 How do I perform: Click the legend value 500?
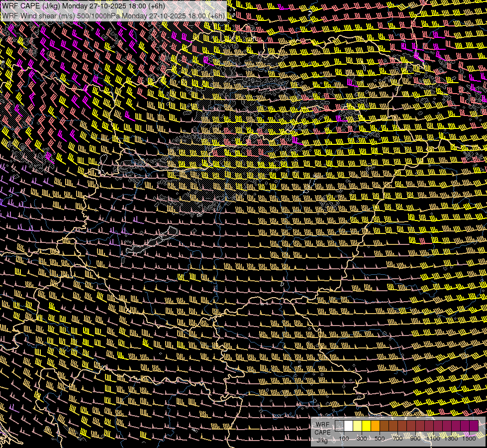pos(380,439)
